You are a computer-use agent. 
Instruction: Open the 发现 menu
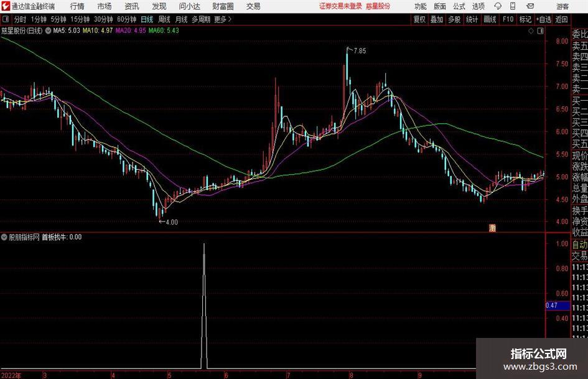coord(159,6)
